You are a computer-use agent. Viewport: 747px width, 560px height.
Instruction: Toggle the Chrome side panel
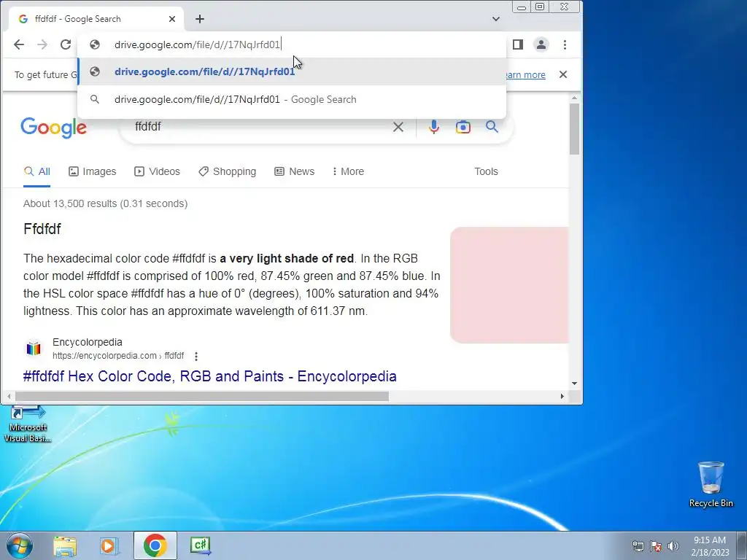518,44
